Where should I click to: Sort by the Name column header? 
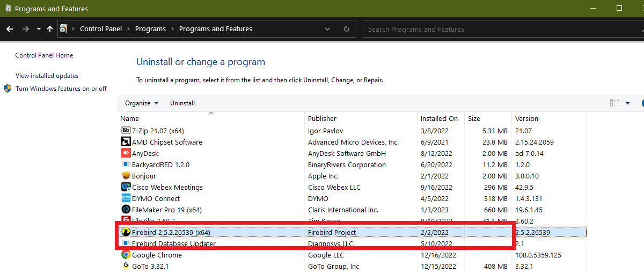[x=211, y=118]
